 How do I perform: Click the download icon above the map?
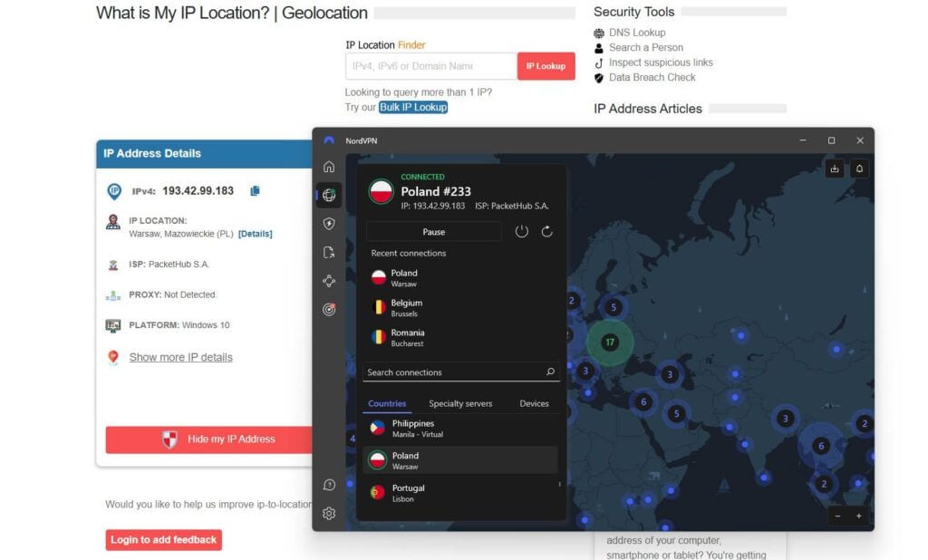tap(834, 169)
